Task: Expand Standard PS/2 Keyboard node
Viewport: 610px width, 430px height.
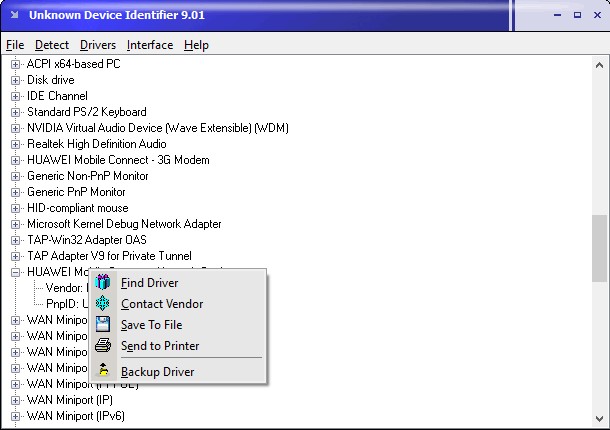Action: coord(15,112)
